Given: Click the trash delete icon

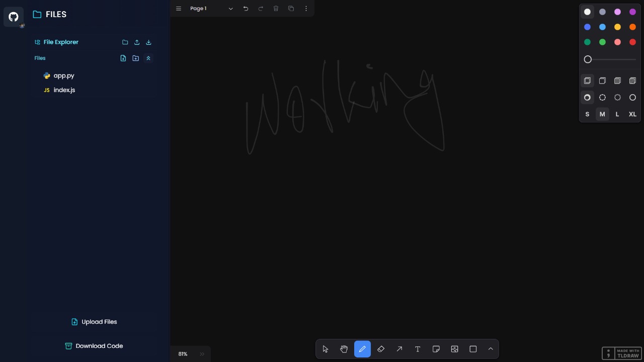Looking at the screenshot, I should [276, 9].
